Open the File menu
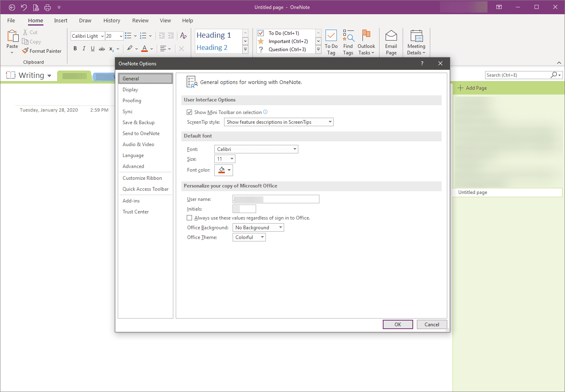The width and height of the screenshot is (565, 392). click(11, 21)
